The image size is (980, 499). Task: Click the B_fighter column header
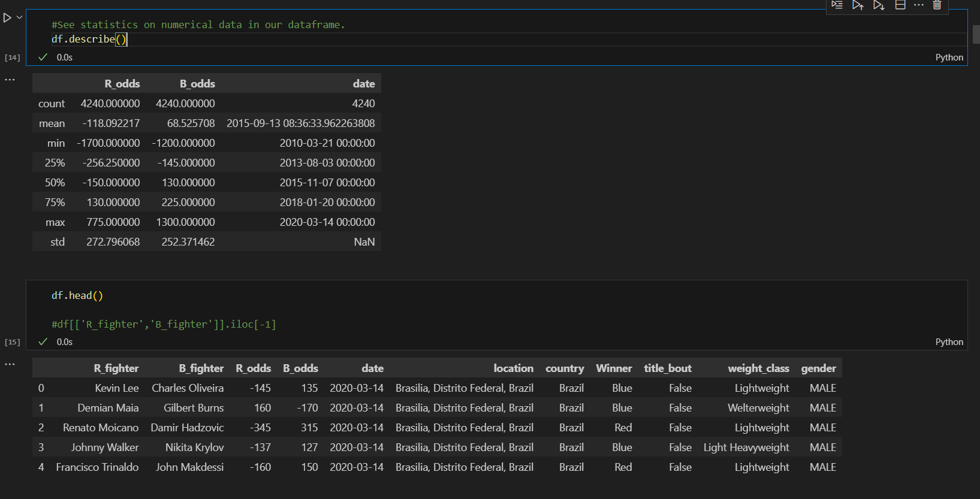coord(201,368)
